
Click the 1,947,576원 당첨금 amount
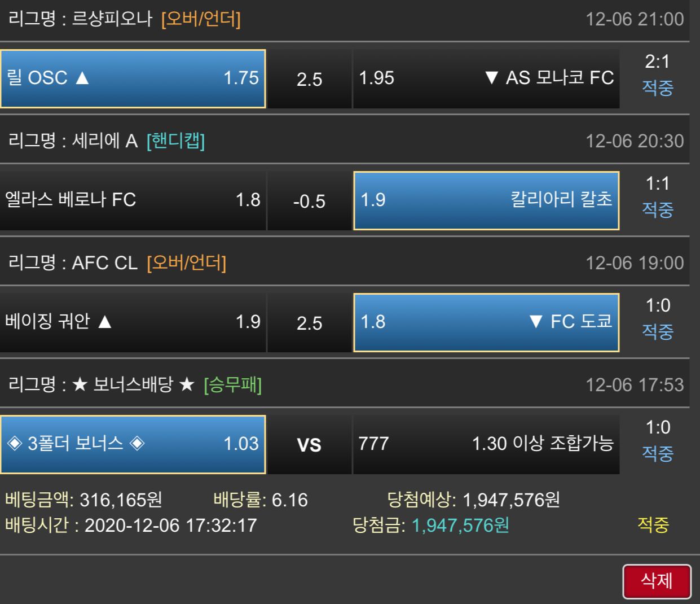460,526
